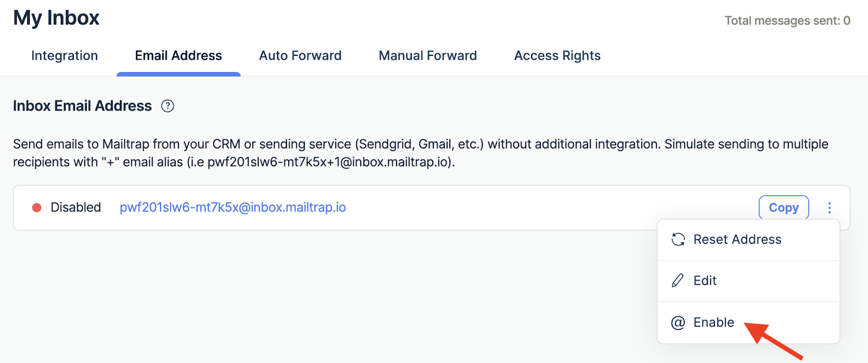Enable the inbox email address
This screenshot has width=868, height=363.
pyautogui.click(x=713, y=322)
